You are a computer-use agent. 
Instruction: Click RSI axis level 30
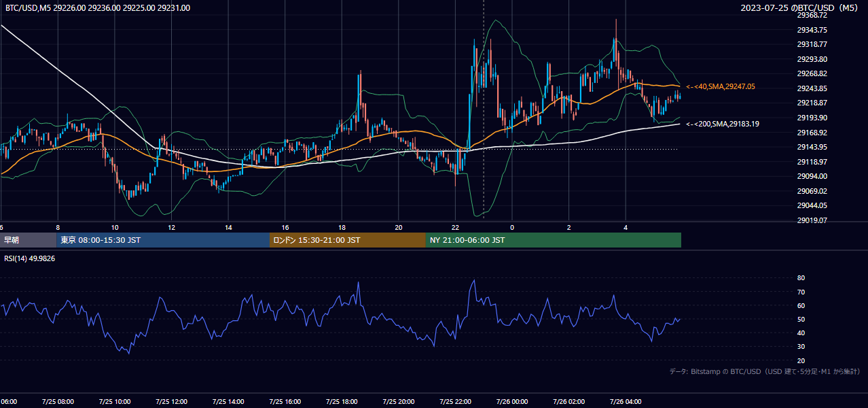pyautogui.click(x=801, y=347)
